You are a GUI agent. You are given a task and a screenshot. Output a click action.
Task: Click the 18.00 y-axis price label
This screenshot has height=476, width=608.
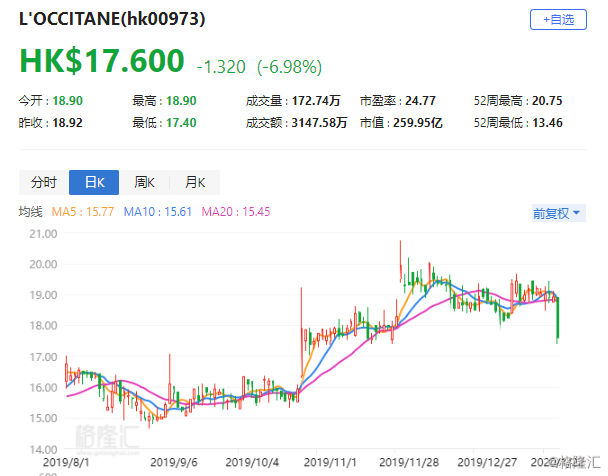pyautogui.click(x=43, y=326)
